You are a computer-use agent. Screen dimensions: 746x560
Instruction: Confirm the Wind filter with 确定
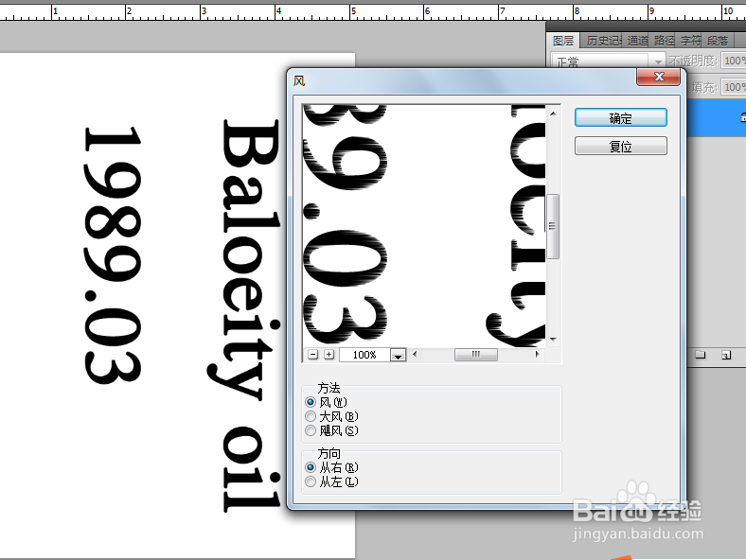pos(620,117)
